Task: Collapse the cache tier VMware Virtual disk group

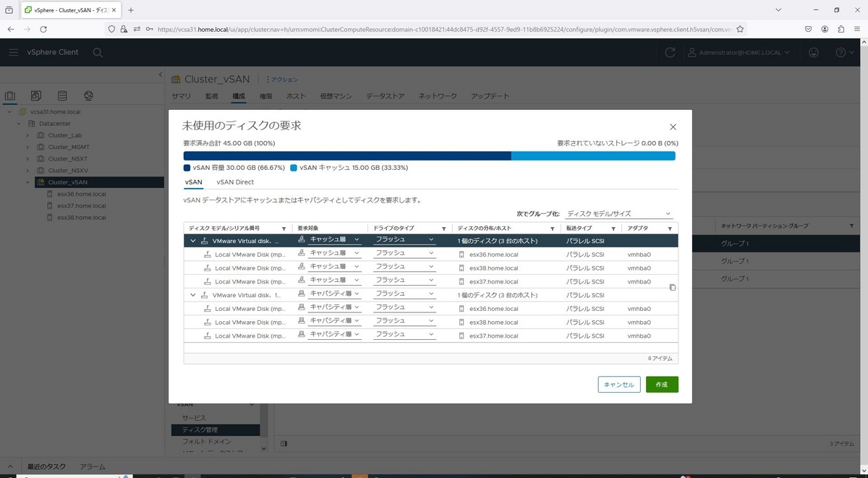Action: (x=192, y=240)
